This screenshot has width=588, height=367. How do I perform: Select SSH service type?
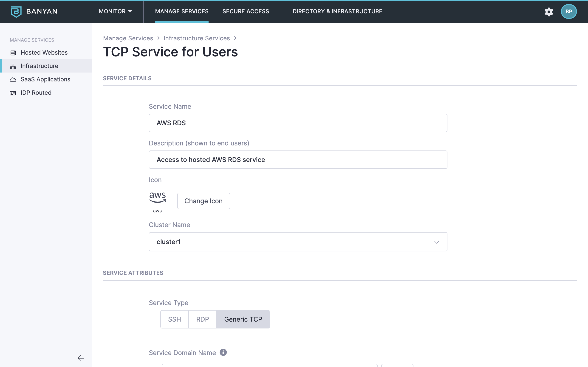pyautogui.click(x=175, y=319)
